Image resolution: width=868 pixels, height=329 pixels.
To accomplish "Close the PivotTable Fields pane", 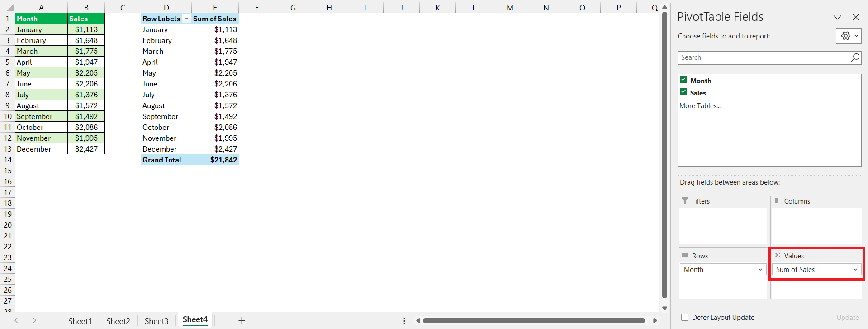I will tap(855, 17).
